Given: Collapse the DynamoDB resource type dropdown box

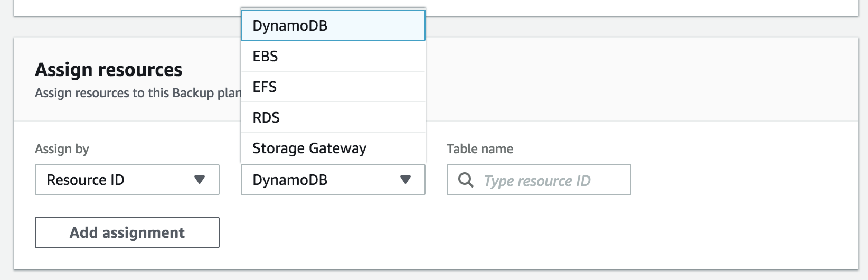Looking at the screenshot, I should pos(333,180).
